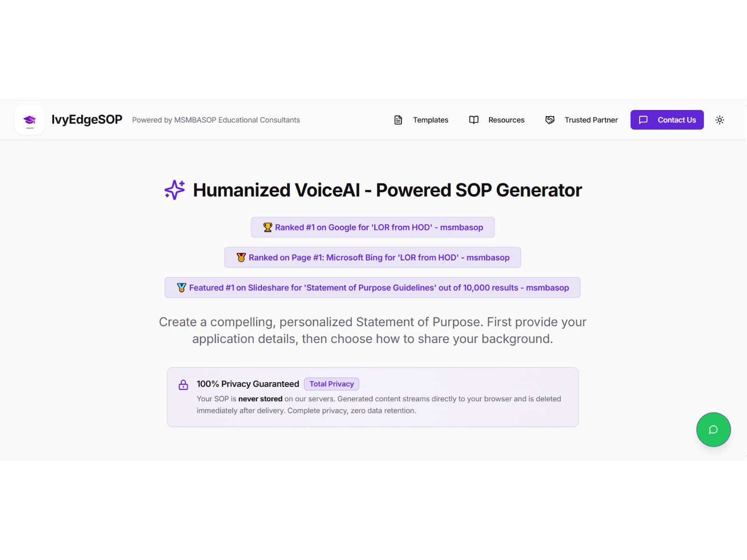
Task: Select the Total Privacy label chip
Action: click(x=331, y=384)
